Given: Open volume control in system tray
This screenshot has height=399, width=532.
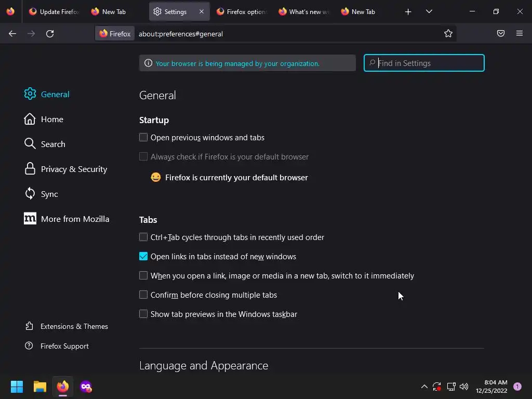Looking at the screenshot, I should tap(464, 387).
